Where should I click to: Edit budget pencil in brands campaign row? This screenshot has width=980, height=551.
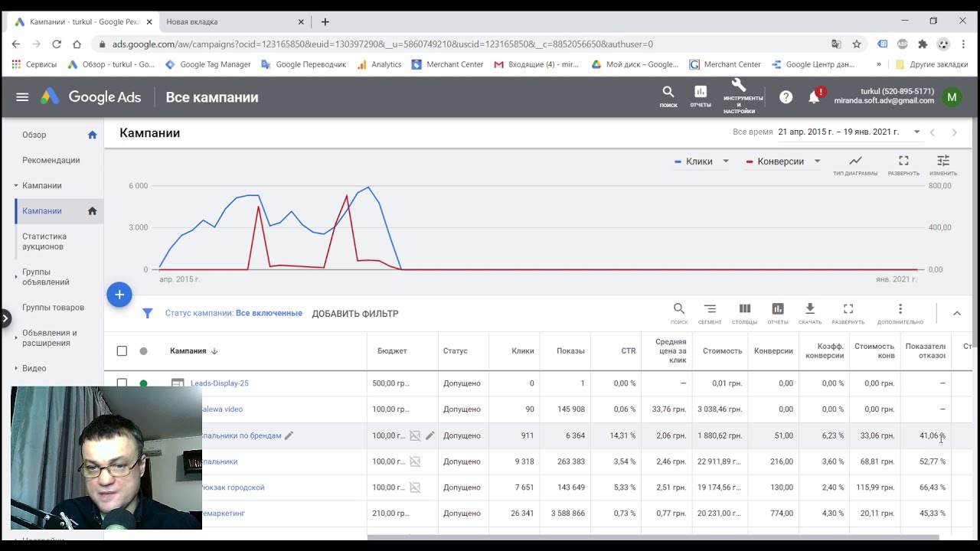tap(430, 435)
